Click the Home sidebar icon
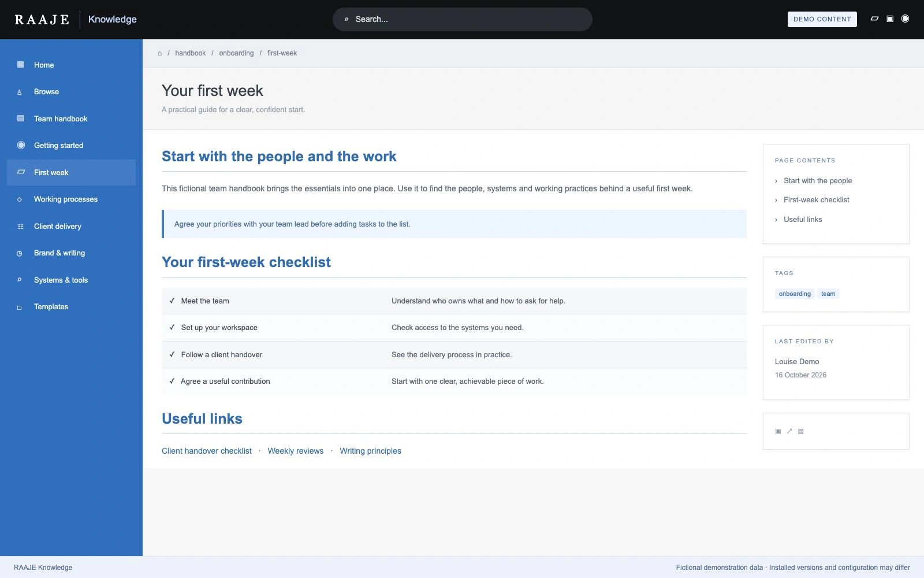The image size is (924, 578). click(21, 65)
